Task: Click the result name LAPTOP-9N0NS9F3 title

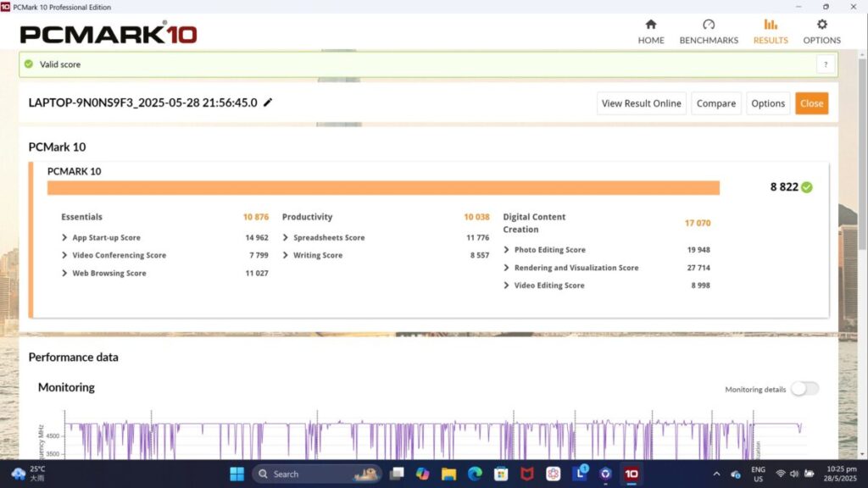Action: pyautogui.click(x=142, y=103)
